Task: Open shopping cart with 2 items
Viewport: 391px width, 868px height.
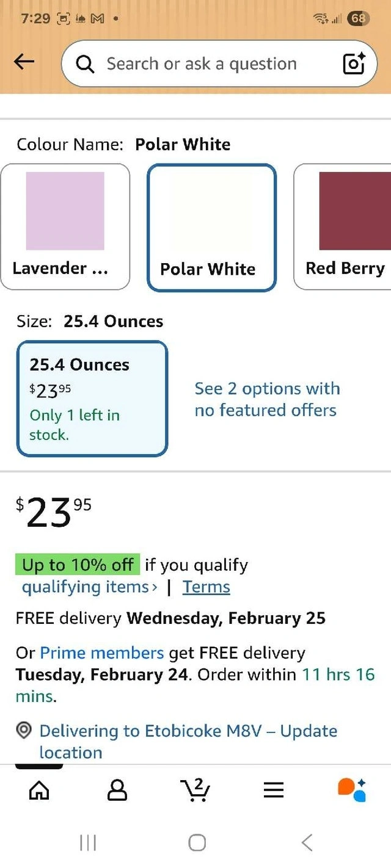Action: tap(196, 790)
